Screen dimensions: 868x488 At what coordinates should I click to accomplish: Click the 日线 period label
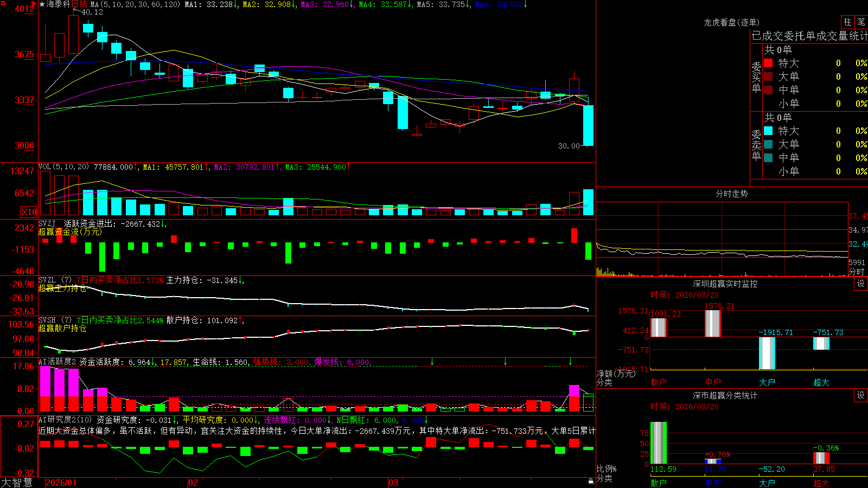(79, 4)
